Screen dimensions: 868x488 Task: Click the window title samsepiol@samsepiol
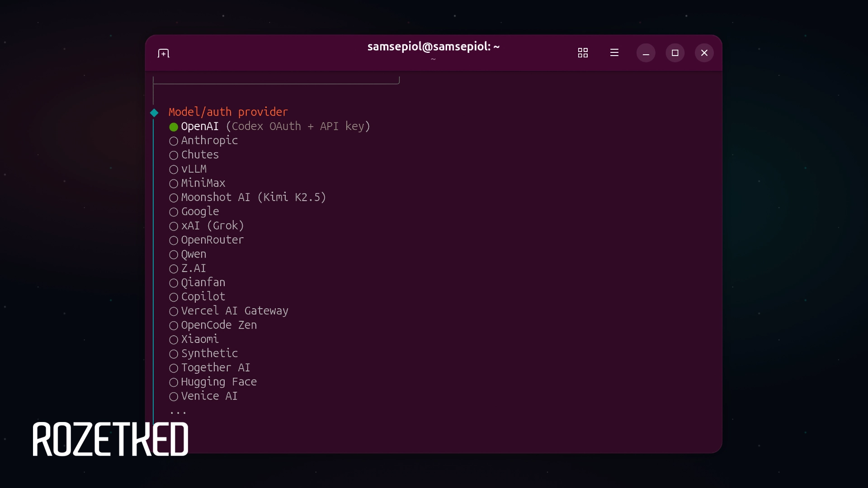pyautogui.click(x=433, y=47)
